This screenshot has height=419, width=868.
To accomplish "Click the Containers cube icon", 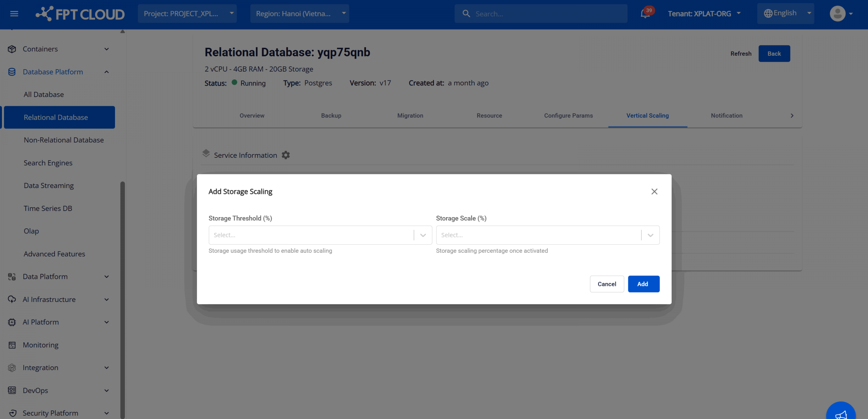I will click(x=12, y=49).
